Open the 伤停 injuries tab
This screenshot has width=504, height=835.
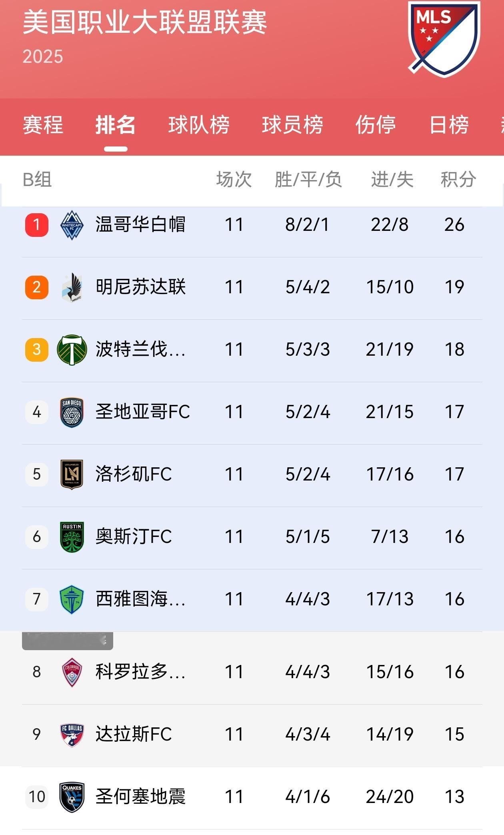(376, 125)
